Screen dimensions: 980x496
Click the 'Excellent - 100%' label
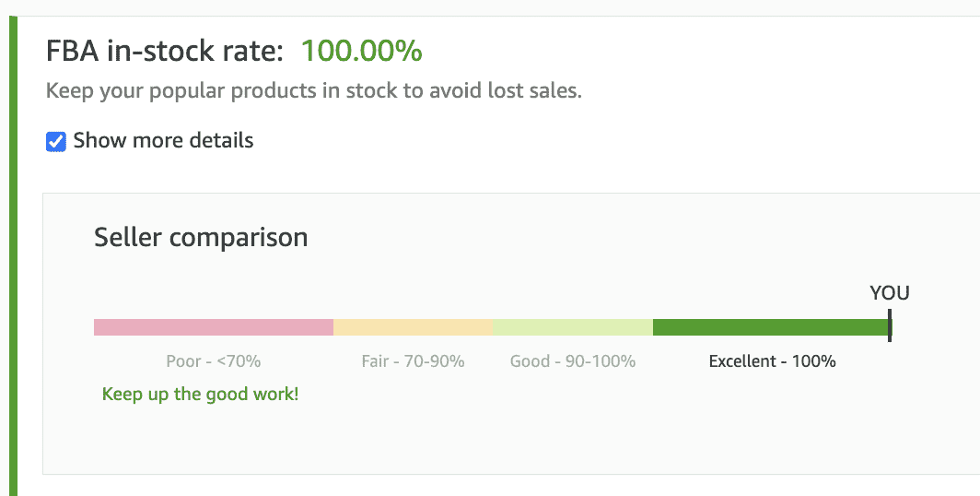pyautogui.click(x=772, y=361)
